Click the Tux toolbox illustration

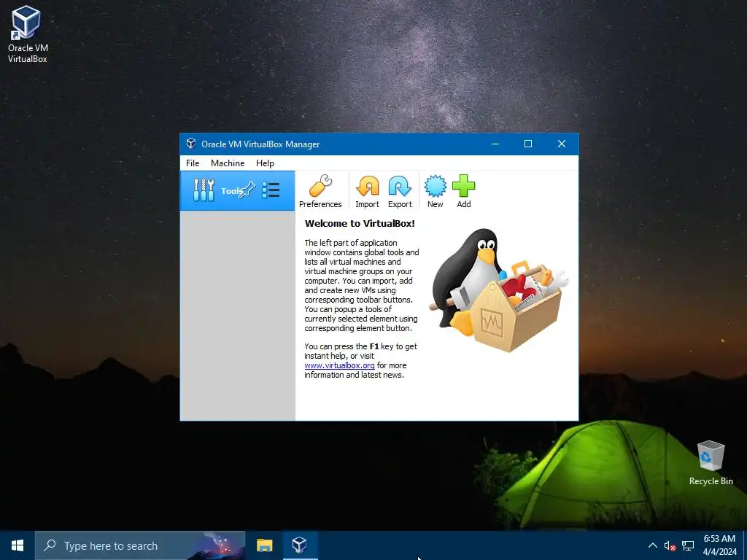click(499, 290)
